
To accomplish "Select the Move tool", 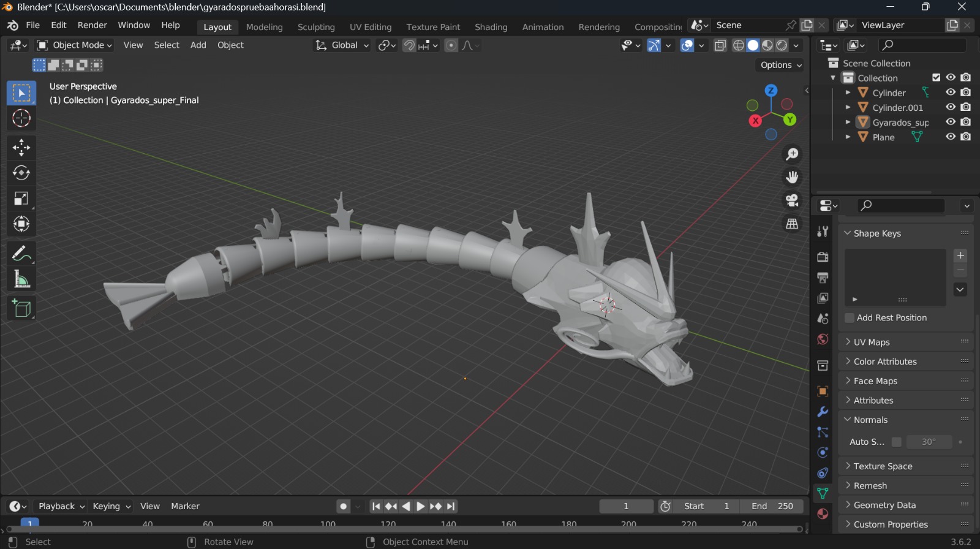I will [x=21, y=147].
